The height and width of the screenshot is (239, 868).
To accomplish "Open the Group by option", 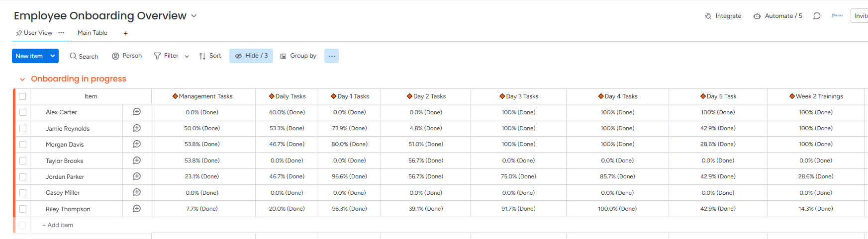I will click(x=298, y=56).
